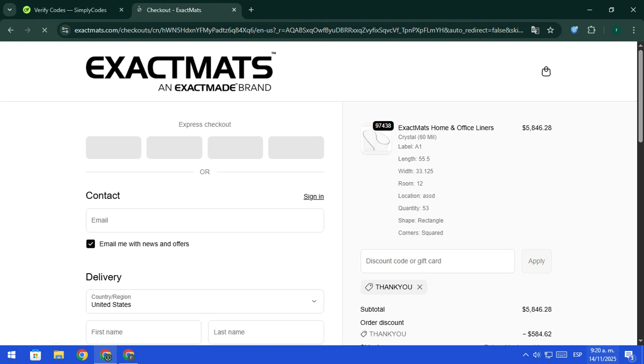Screen dimensions: 644x364
Task: Click the product thumbnail with 97438 badge
Action: click(x=376, y=138)
